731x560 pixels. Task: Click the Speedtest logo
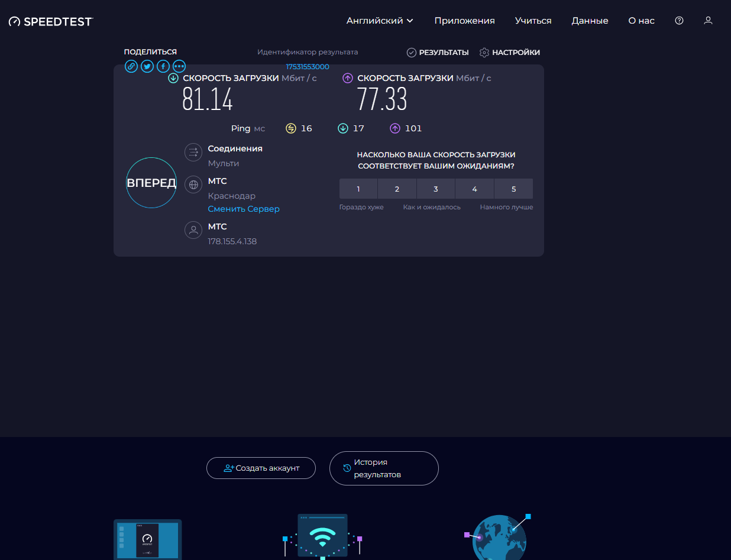(51, 21)
